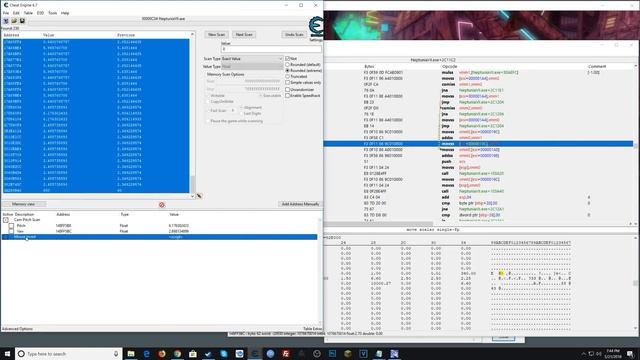This screenshot has height=360, width=640.
Task: Click the open cheat table folder icon
Action: point(14,21)
